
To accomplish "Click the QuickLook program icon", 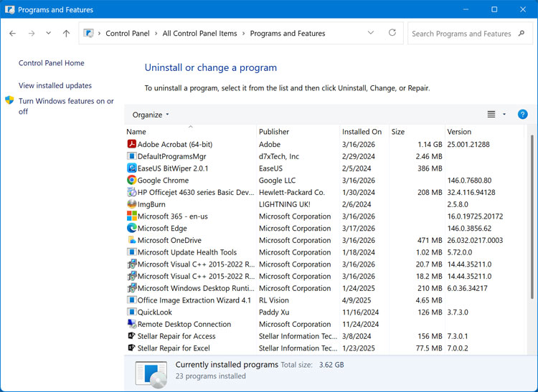I will click(x=132, y=312).
